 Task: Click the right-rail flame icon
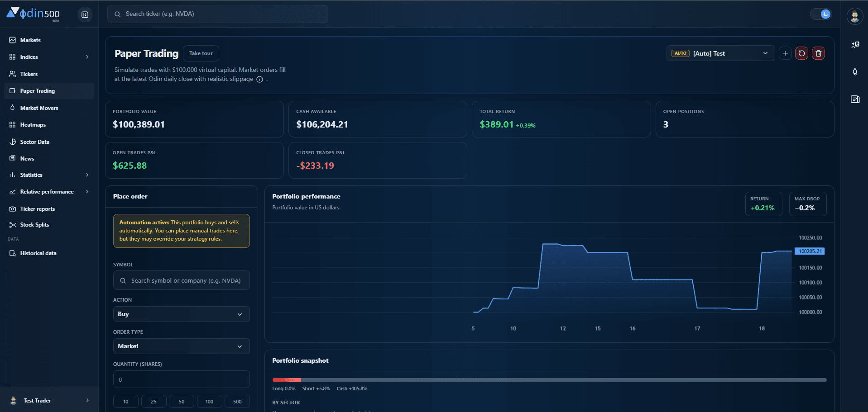pos(855,72)
